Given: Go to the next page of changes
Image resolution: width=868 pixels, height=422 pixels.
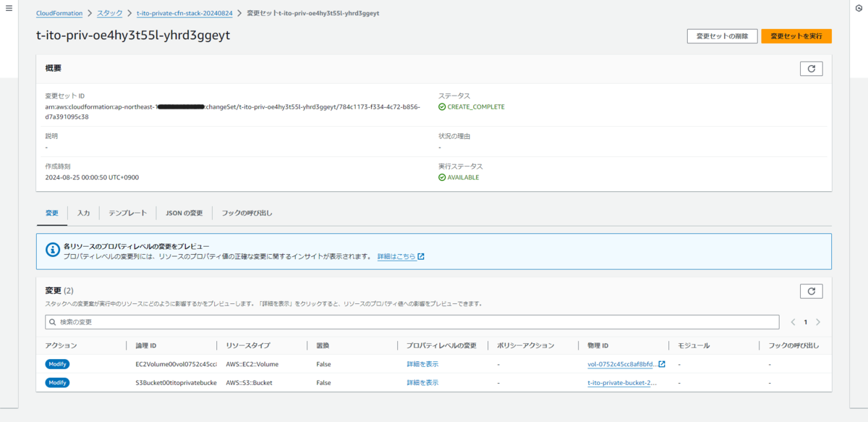Looking at the screenshot, I should click(x=818, y=322).
